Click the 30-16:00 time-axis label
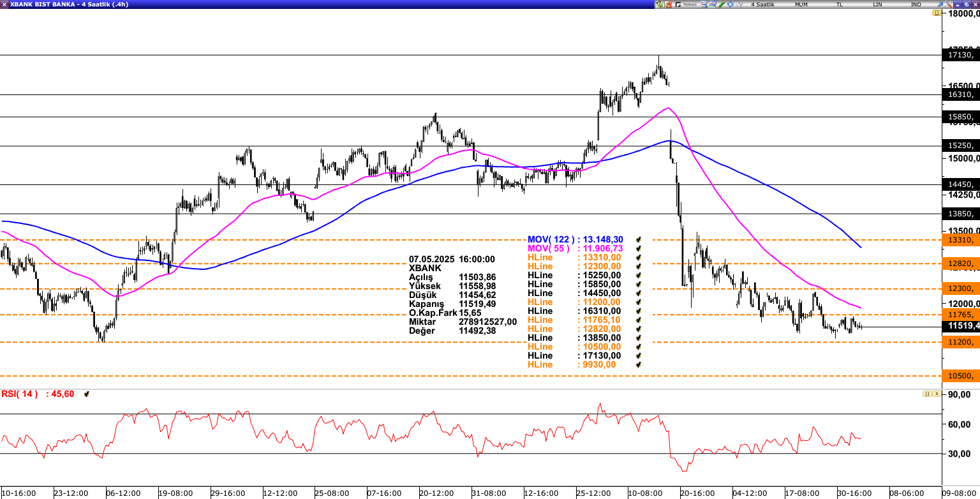 coord(855,493)
